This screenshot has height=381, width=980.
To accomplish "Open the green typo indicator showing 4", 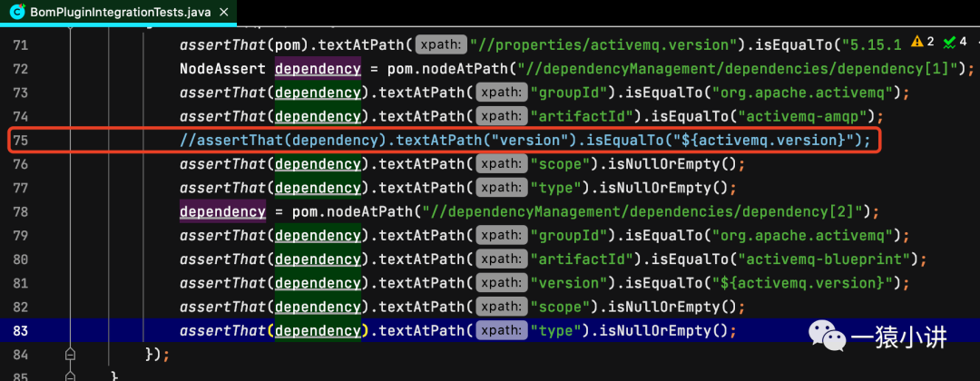I will click(955, 42).
